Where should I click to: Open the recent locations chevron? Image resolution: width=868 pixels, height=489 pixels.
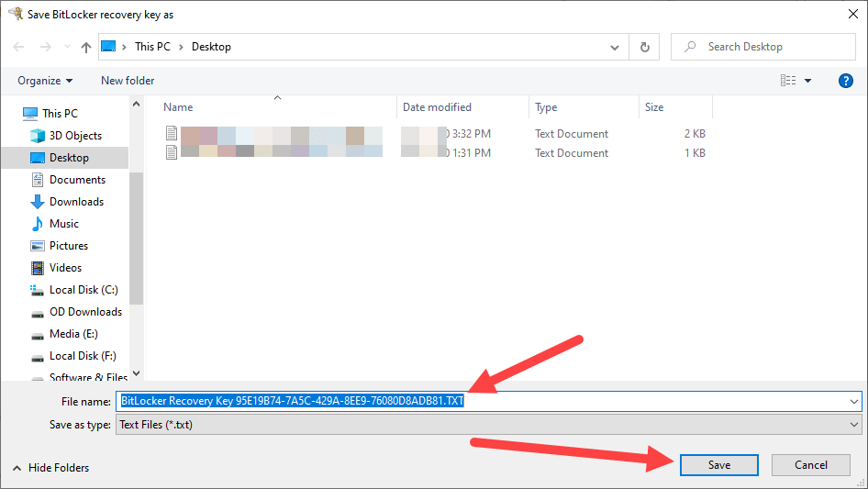(67, 47)
